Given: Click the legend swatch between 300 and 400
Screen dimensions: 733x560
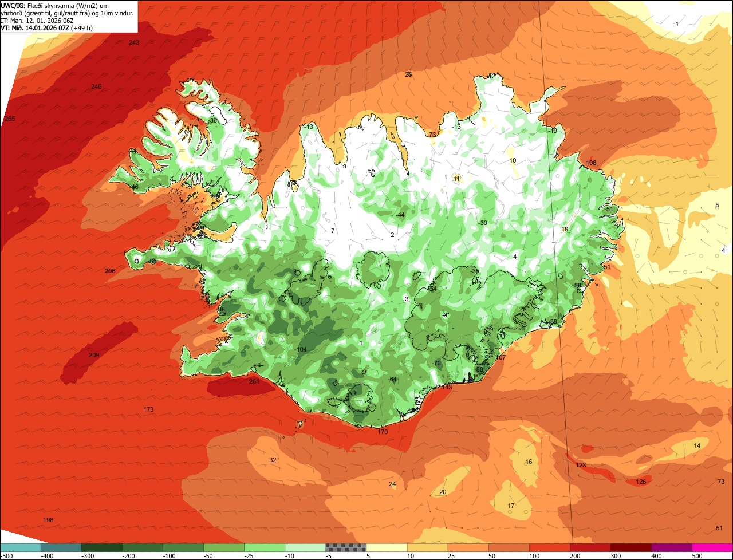Looking at the screenshot, I should [x=631, y=547].
